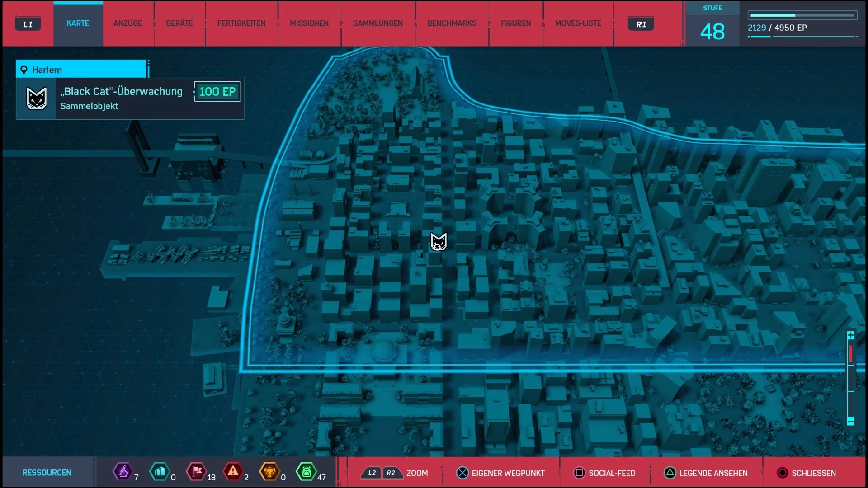Open SOCIAL-FEED from the bottom bar
868x488 pixels.
(612, 473)
